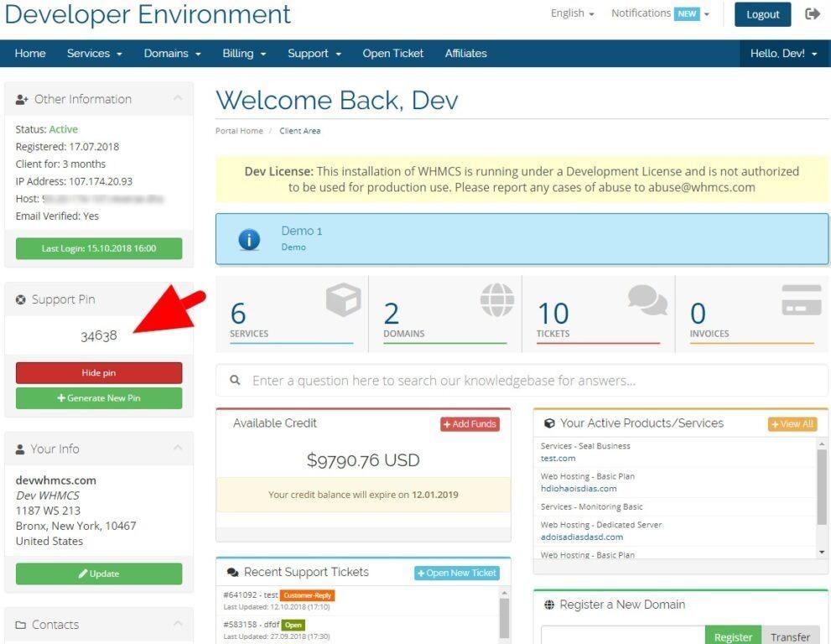Screen dimensions: 831x644
Task: Click the domain Register button
Action: (x=733, y=636)
